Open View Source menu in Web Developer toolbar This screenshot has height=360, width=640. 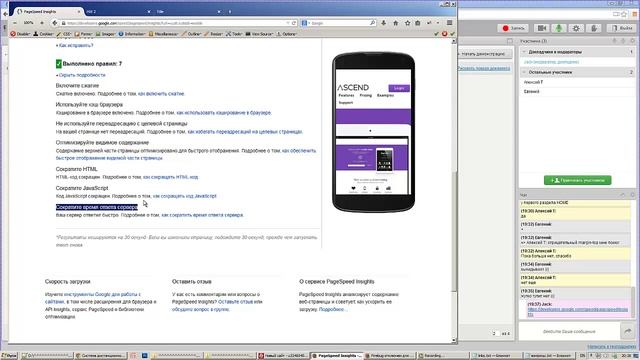coord(260,34)
